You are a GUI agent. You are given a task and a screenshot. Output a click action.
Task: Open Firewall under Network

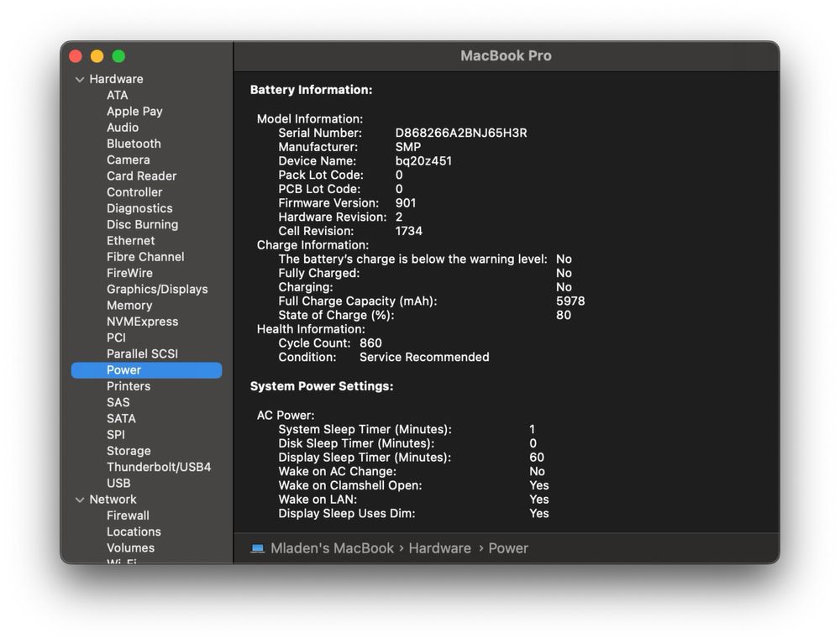pos(128,516)
